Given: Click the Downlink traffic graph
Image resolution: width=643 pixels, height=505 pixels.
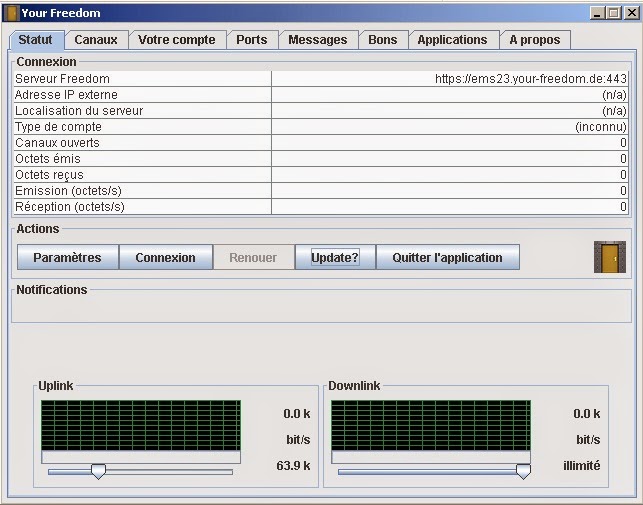Looking at the screenshot, I should pos(431,426).
